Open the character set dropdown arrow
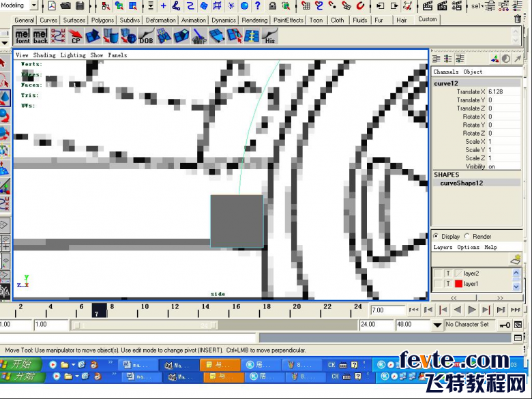The height and width of the screenshot is (399, 532). pos(437,325)
